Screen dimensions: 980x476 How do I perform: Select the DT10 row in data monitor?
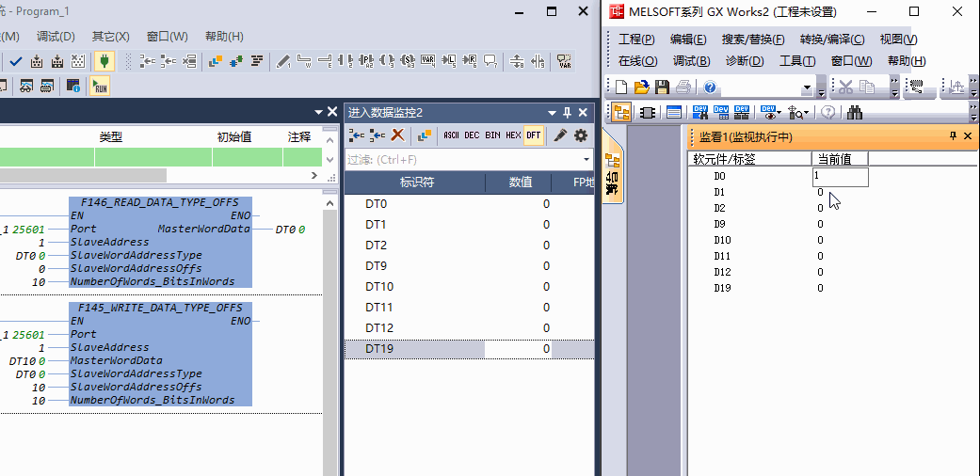pos(379,287)
